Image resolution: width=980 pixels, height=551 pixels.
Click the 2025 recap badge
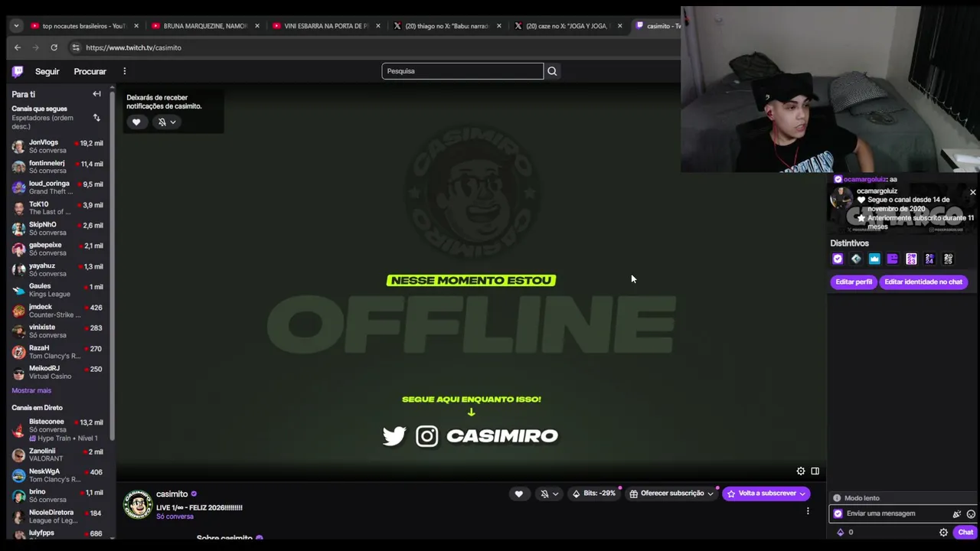(x=948, y=259)
